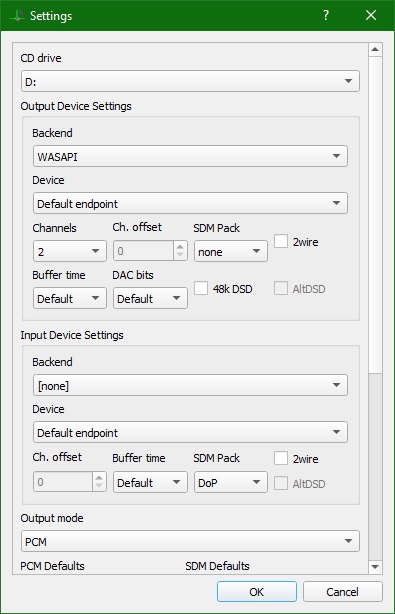Click the application icon in the title bar
The width and height of the screenshot is (395, 614).
pyautogui.click(x=17, y=16)
